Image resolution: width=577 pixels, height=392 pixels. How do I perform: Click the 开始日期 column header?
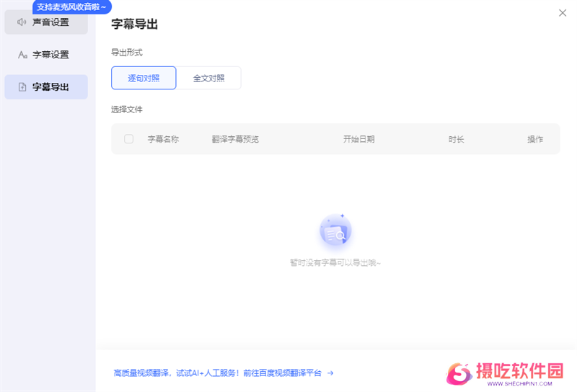[358, 139]
